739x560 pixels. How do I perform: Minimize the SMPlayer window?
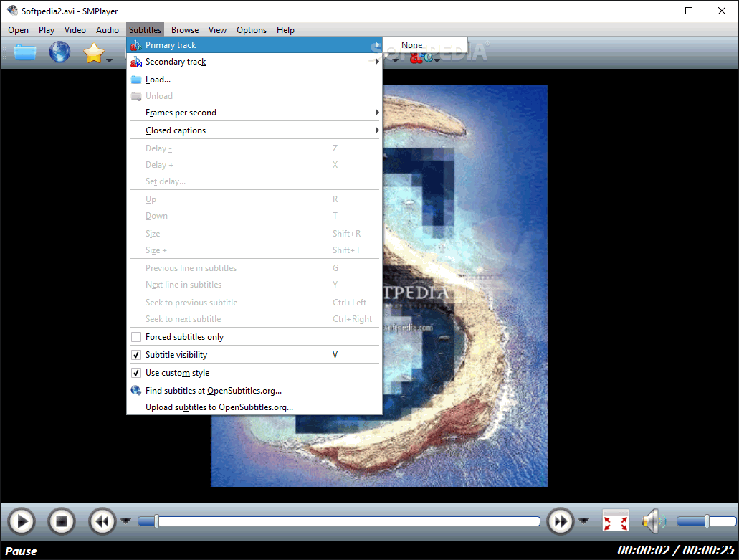pyautogui.click(x=656, y=11)
